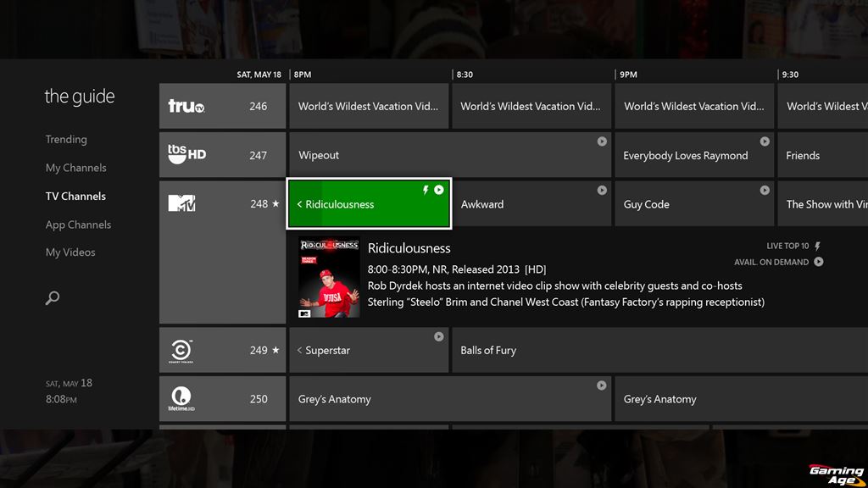This screenshot has height=488, width=868.
Task: Click on-demand icon on first Grey's Anatomy
Action: (x=602, y=385)
